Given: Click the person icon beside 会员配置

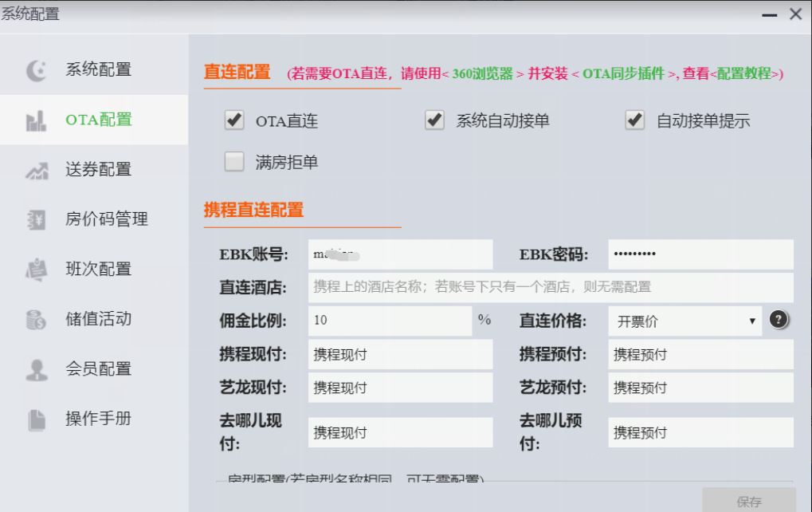Looking at the screenshot, I should click(32, 369).
